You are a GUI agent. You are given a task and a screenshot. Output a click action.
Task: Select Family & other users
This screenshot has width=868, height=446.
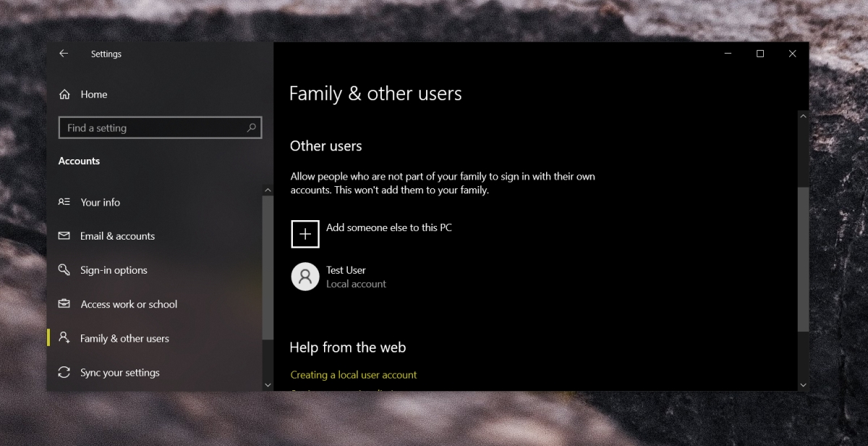pyautogui.click(x=124, y=338)
